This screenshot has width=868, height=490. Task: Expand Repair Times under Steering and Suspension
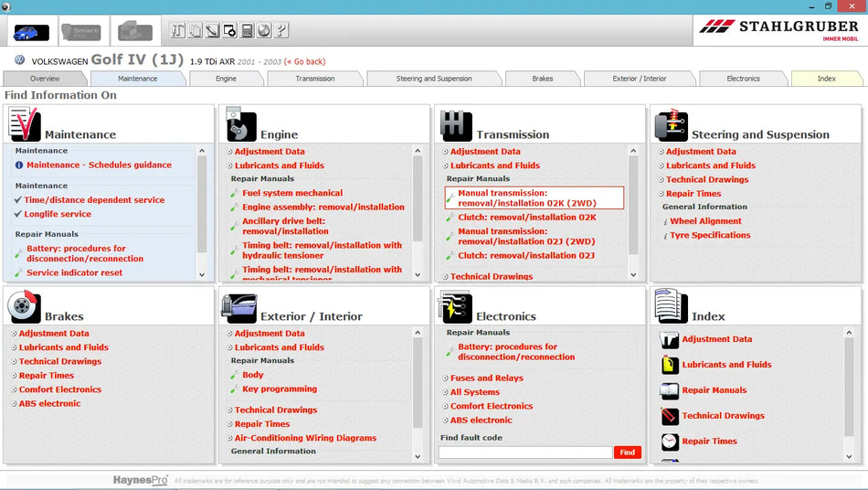[x=693, y=194]
